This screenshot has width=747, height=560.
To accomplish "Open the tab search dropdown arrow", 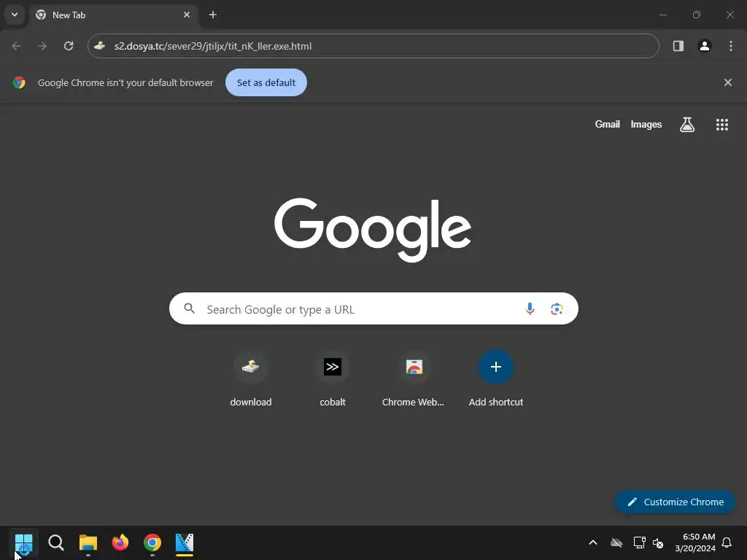I will pyautogui.click(x=15, y=15).
